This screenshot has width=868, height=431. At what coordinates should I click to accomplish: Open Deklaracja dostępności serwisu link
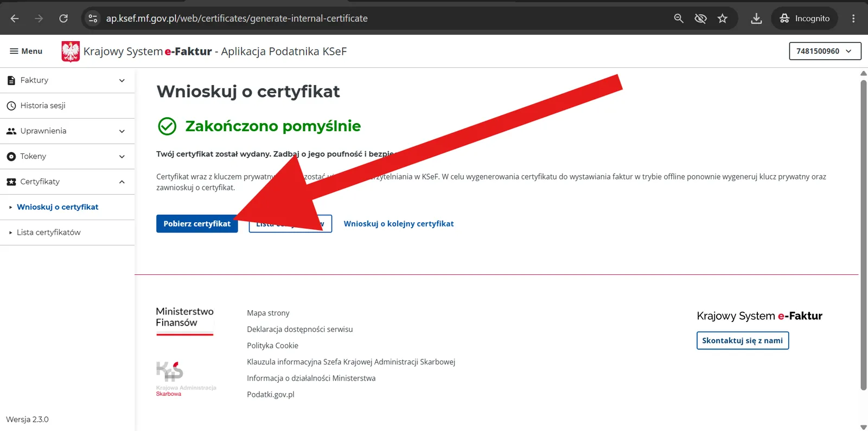(300, 329)
